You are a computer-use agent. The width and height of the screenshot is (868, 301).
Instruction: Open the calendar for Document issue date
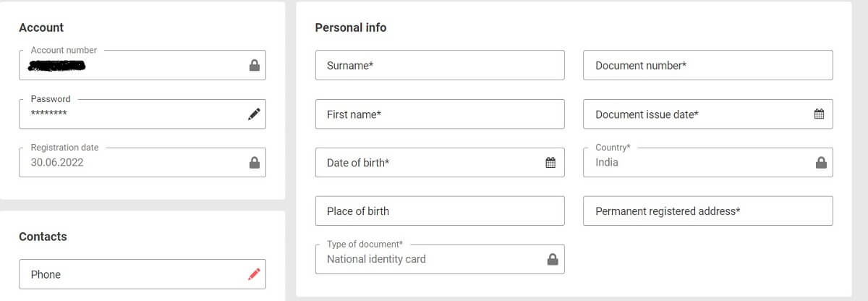click(820, 114)
